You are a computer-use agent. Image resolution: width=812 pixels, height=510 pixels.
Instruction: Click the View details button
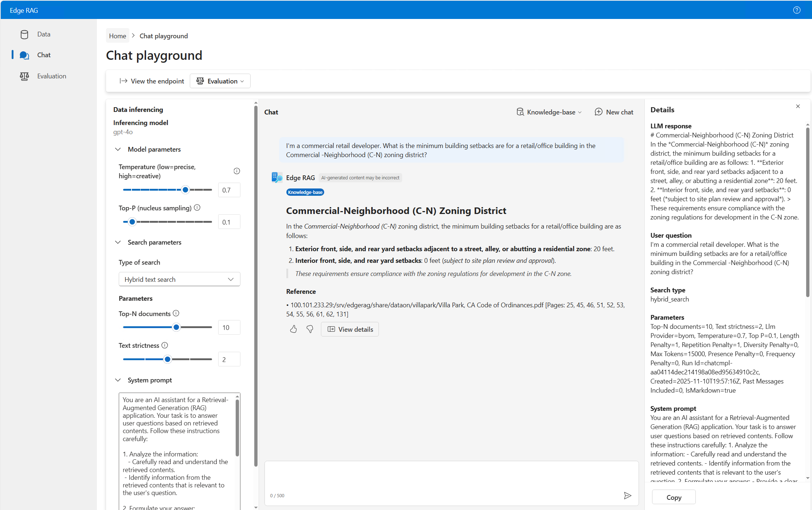(350, 329)
